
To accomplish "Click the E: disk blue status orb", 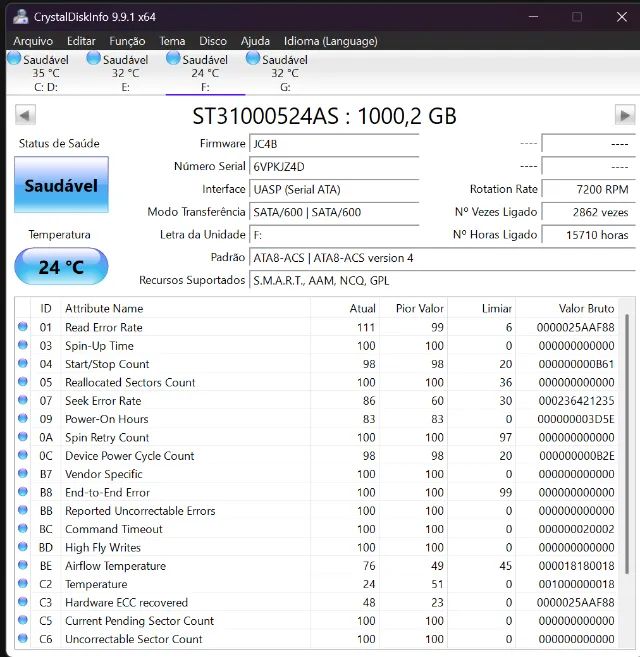I will pos(93,58).
